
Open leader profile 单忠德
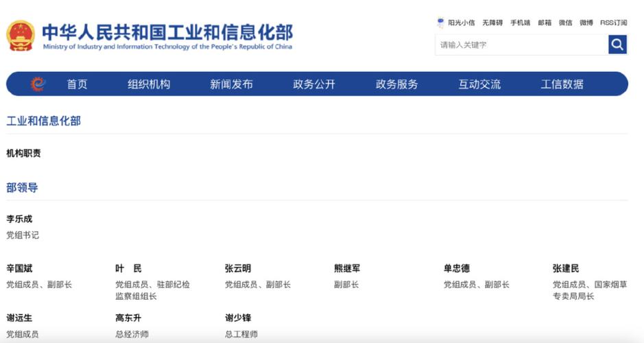(x=456, y=268)
